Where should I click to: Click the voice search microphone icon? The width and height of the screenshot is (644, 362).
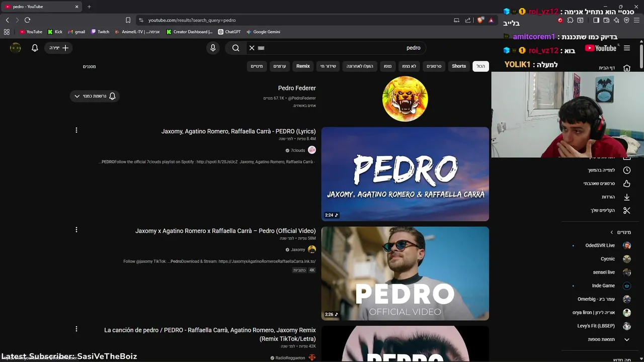(213, 48)
